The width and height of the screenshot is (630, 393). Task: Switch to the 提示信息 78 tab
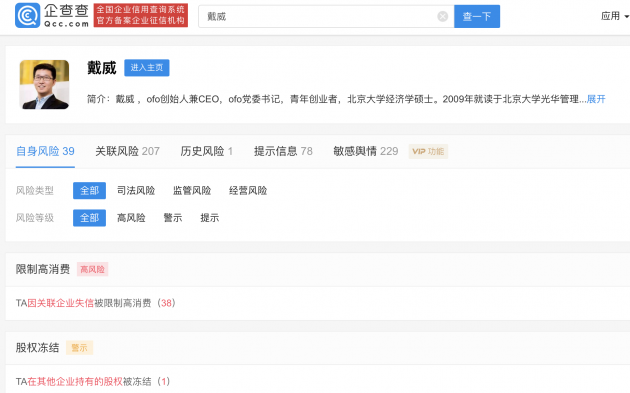[283, 151]
